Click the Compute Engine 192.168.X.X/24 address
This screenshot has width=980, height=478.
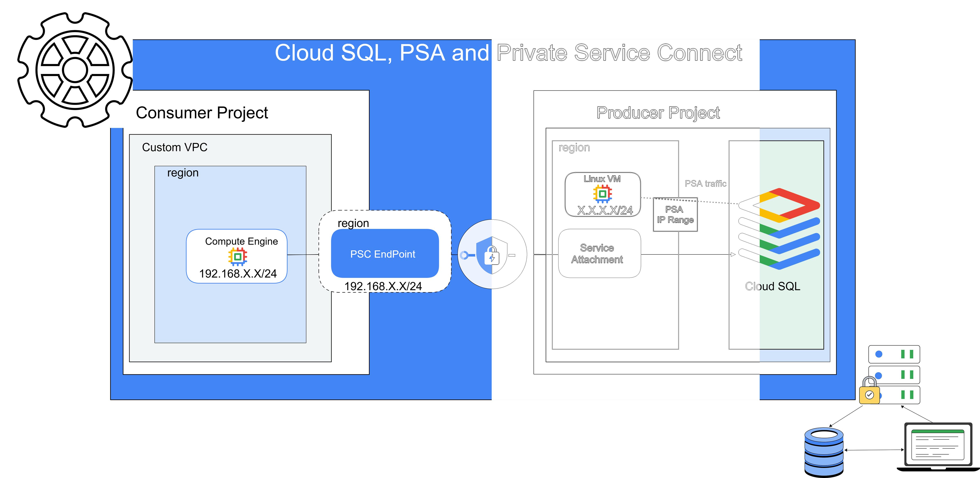click(x=238, y=274)
